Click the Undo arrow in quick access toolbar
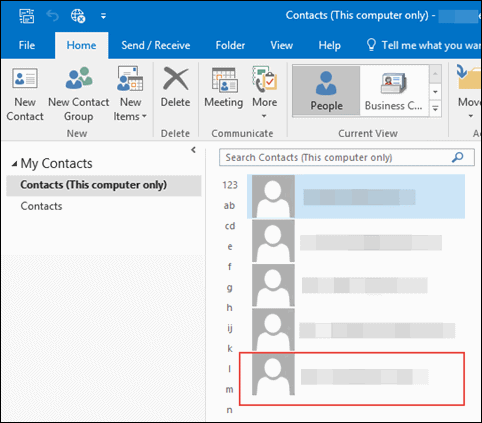The height and width of the screenshot is (423, 482). tap(52, 15)
